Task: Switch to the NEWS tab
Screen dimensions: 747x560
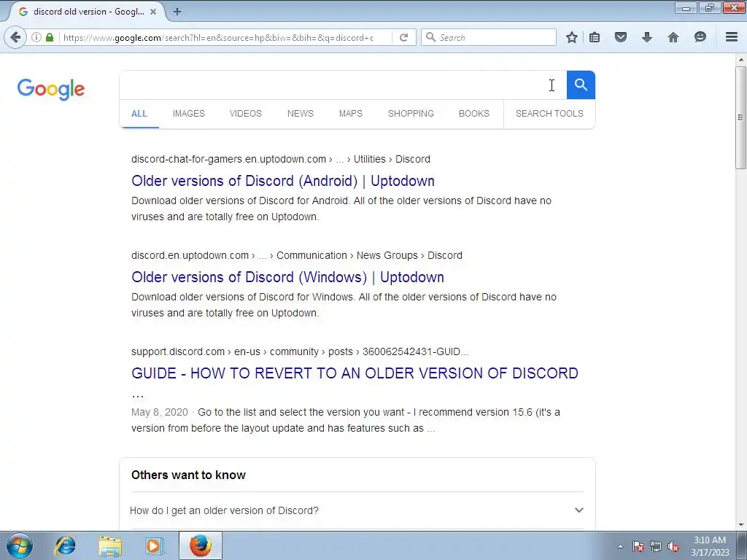Action: click(300, 113)
